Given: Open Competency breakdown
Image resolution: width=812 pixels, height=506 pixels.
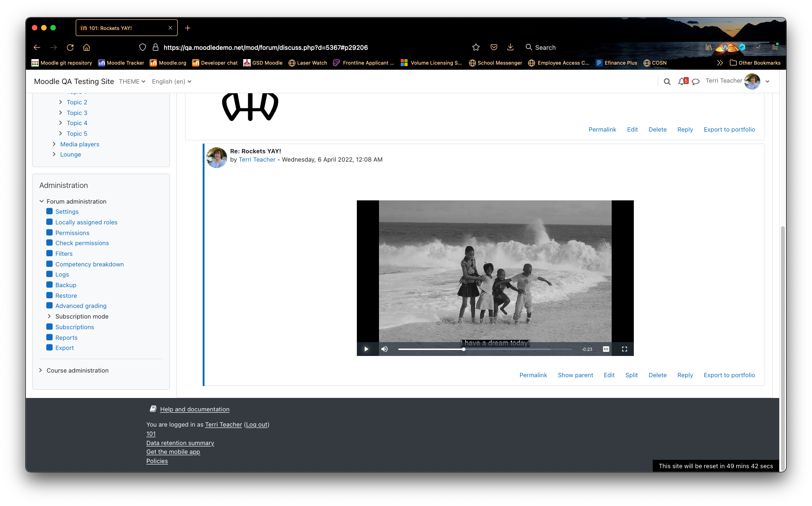Looking at the screenshot, I should tap(90, 264).
